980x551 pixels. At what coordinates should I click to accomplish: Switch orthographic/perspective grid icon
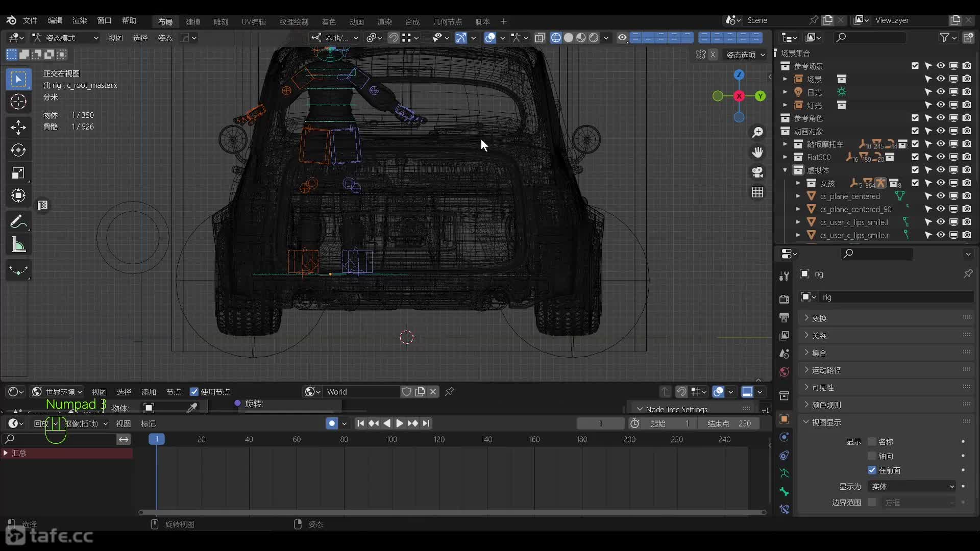pos(757,192)
